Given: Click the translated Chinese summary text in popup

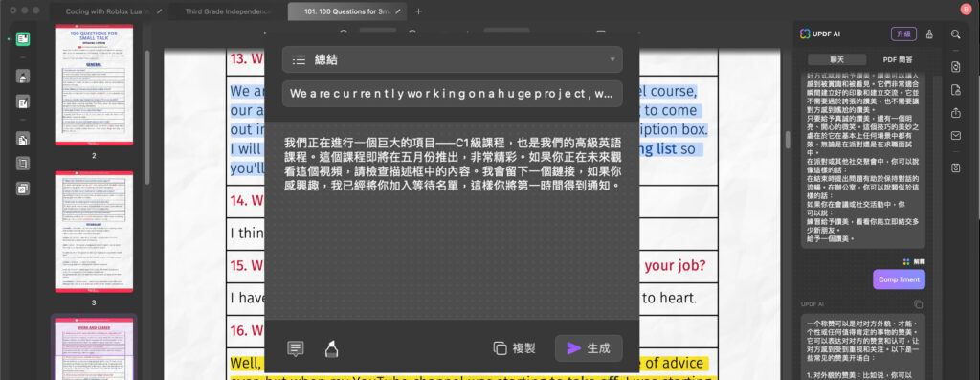Looking at the screenshot, I should tap(452, 164).
